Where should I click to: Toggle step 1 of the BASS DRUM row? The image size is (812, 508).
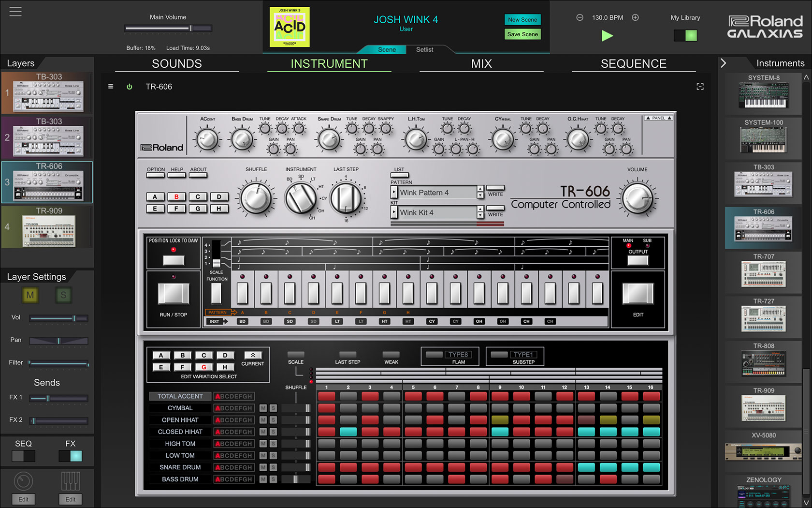tap(327, 479)
